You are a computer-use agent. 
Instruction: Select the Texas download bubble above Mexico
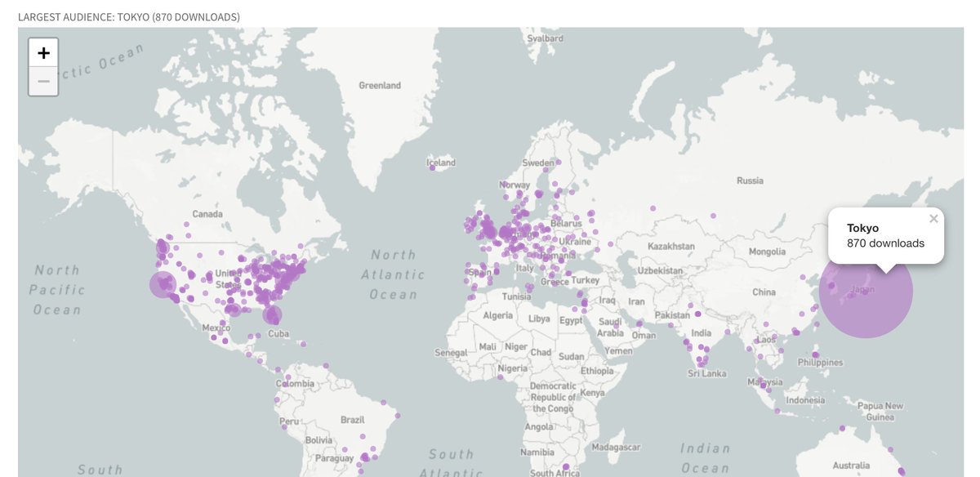click(234, 309)
